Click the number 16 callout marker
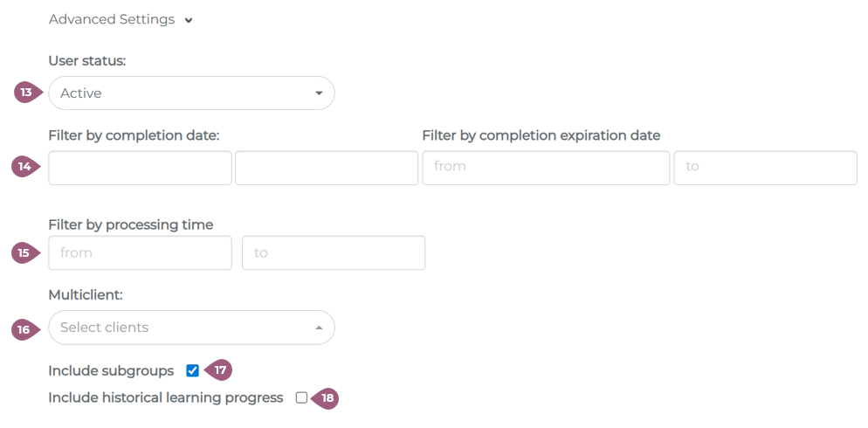The image size is (868, 428). click(x=26, y=328)
